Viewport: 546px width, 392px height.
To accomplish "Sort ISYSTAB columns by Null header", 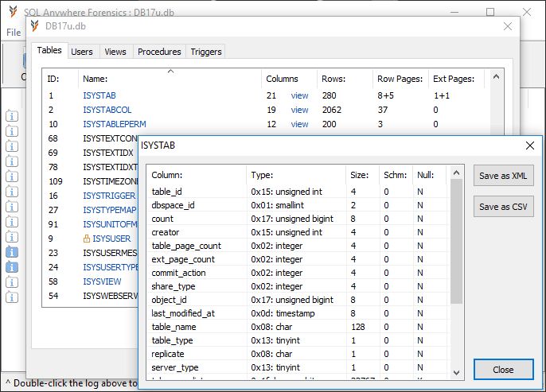I will click(x=429, y=175).
